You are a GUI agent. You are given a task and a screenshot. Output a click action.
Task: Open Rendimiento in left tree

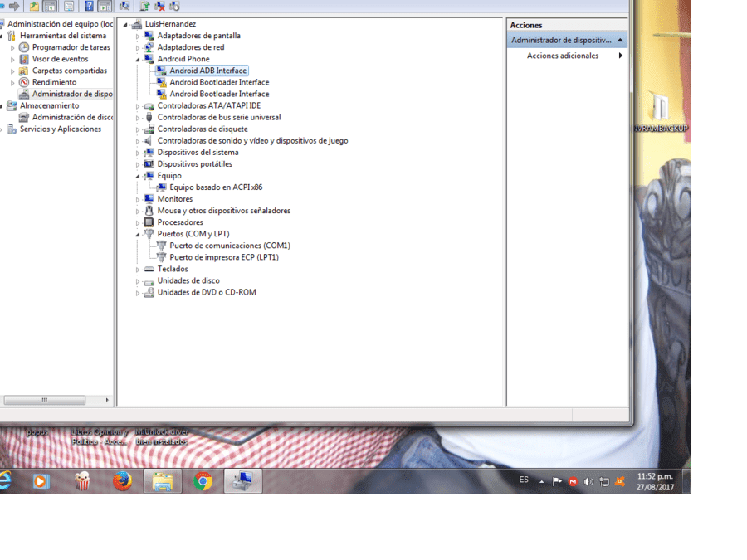[54, 82]
